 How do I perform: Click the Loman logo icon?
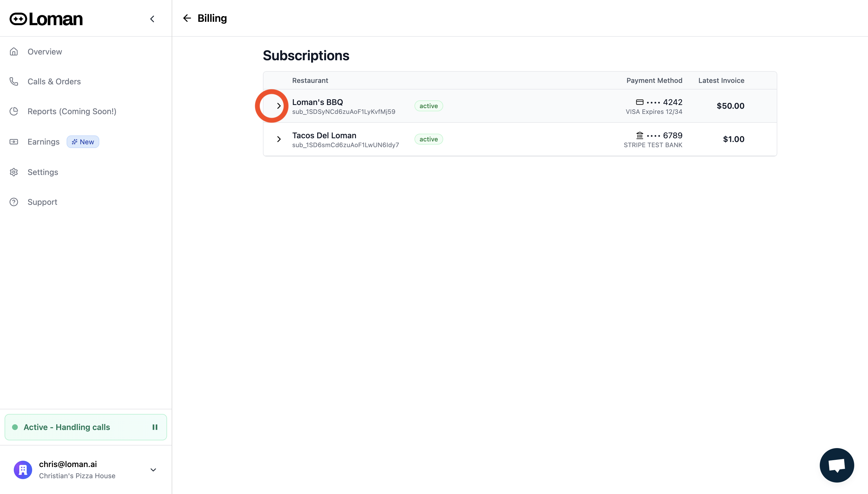pyautogui.click(x=18, y=19)
